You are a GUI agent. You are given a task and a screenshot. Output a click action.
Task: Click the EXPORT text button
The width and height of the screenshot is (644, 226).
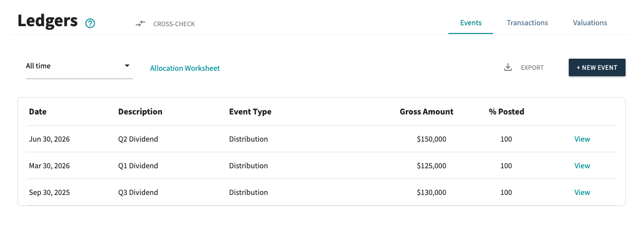(532, 68)
